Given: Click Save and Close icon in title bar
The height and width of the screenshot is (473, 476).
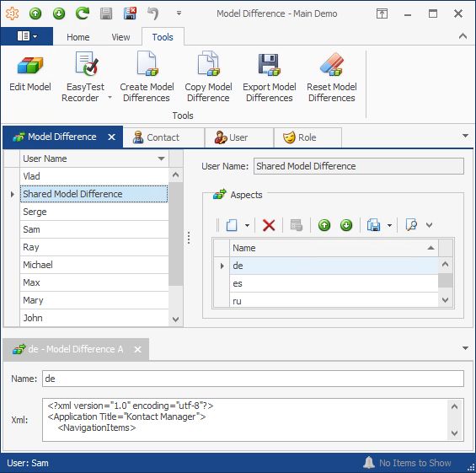Looking at the screenshot, I should 130,13.
